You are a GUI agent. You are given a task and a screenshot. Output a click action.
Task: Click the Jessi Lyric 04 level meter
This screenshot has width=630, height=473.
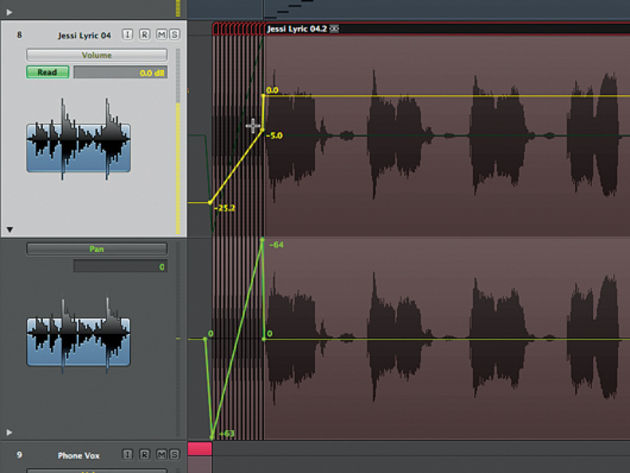pyautogui.click(x=178, y=141)
